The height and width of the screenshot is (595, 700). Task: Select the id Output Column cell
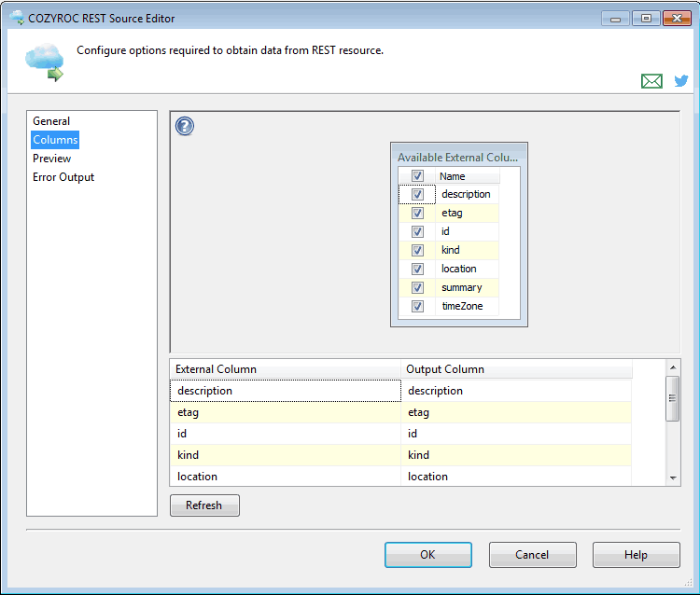point(516,434)
